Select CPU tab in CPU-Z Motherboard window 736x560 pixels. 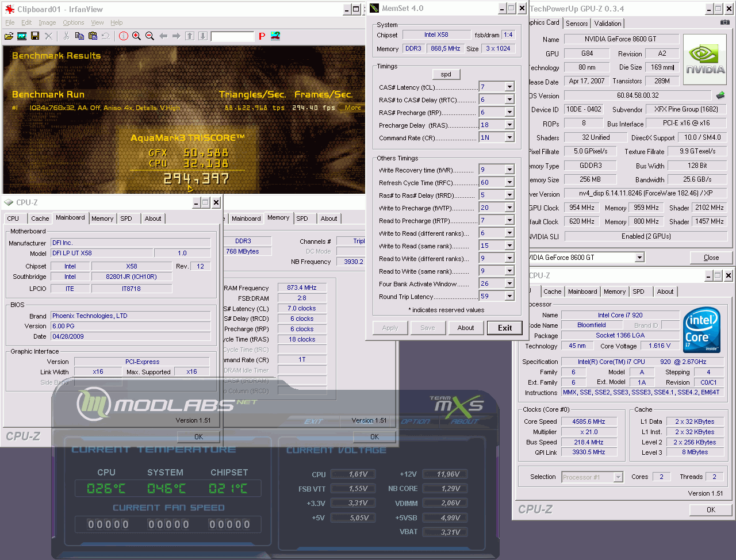click(13, 218)
